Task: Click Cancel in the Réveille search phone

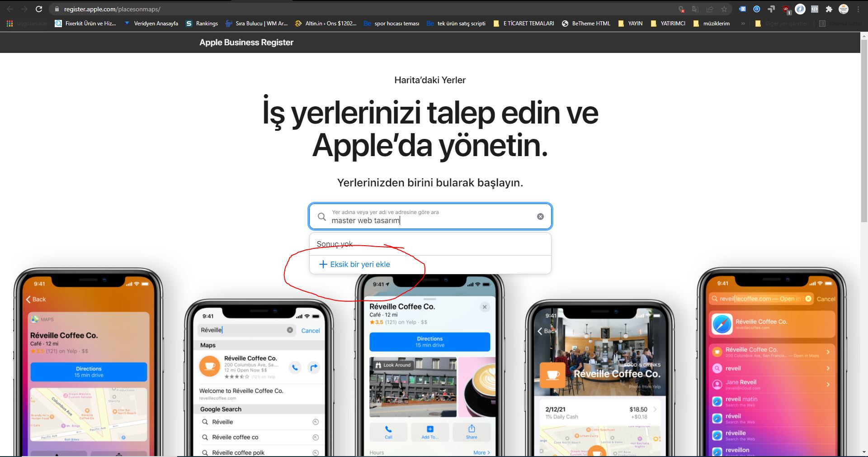Action: click(x=311, y=331)
